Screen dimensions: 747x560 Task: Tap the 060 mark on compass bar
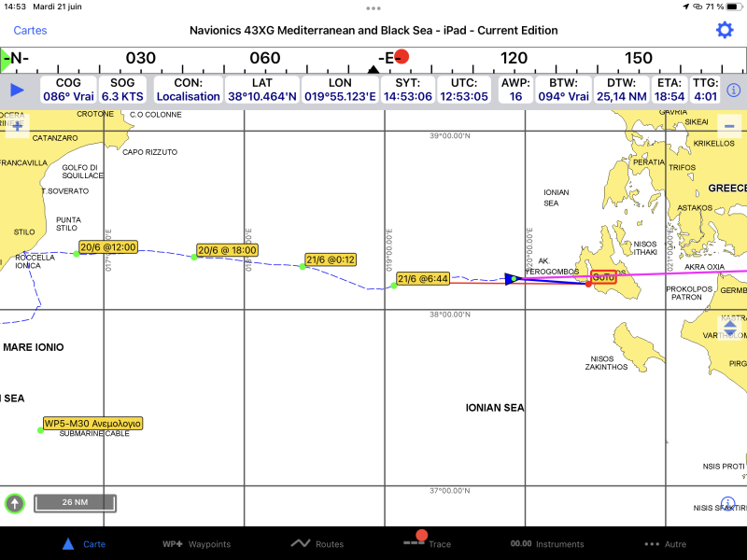click(265, 58)
